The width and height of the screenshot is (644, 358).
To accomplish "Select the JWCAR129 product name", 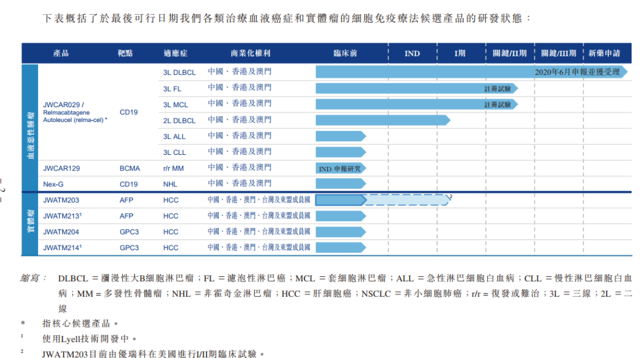I will 61,169.
